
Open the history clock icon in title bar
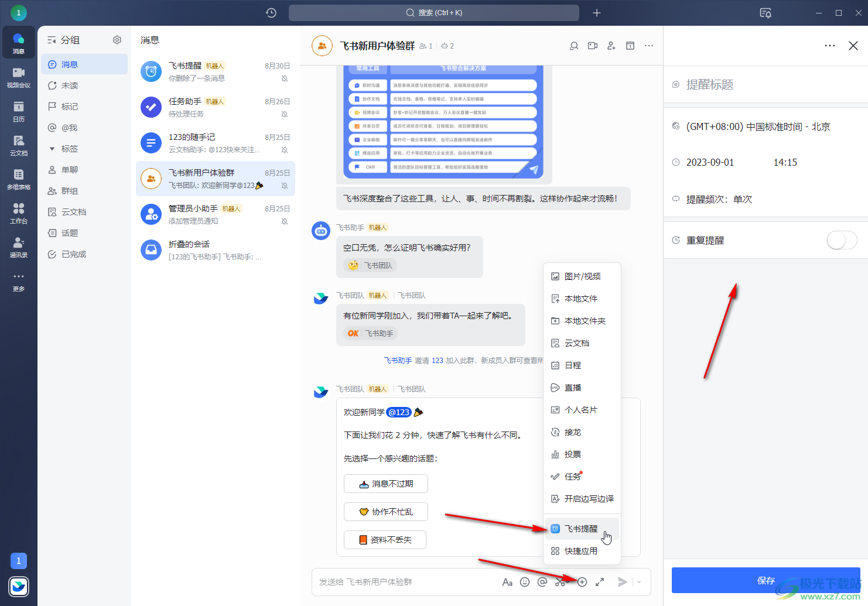click(271, 13)
